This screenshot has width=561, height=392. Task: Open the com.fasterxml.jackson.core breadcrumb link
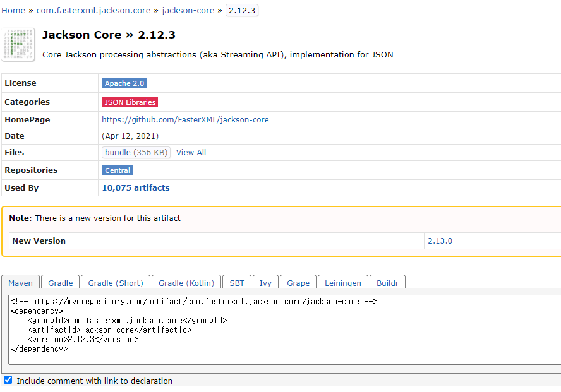[x=93, y=10]
